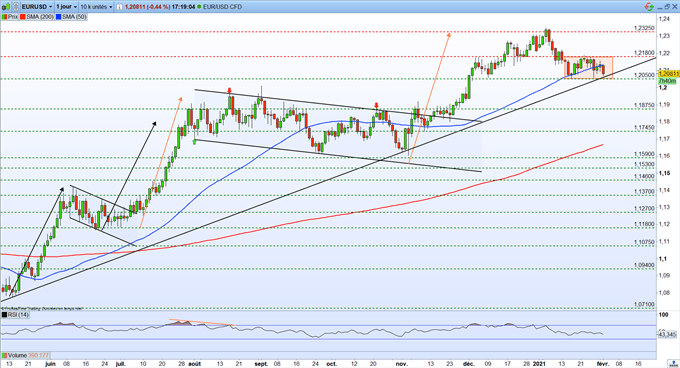Click the green status dot near EUR/USD CFD
The height and width of the screenshot is (368, 680).
click(x=199, y=7)
